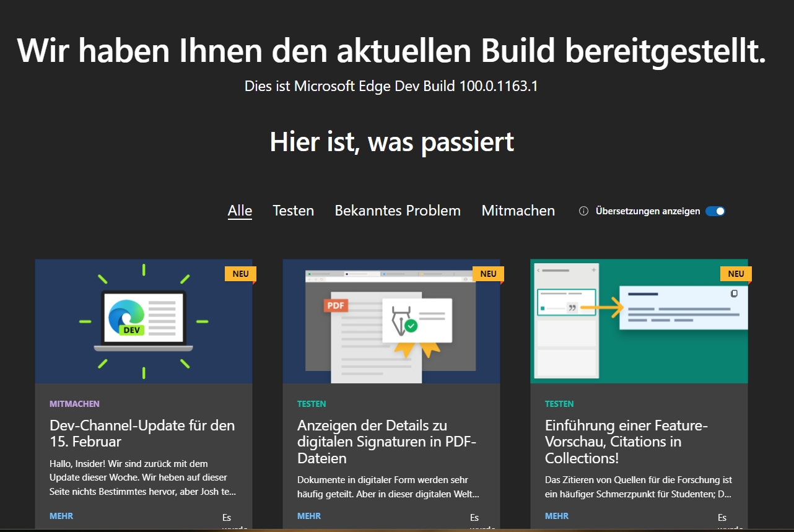Click headline Anzeigen der Details zu digitalen Signaturen
Viewport: 794px width, 532px height.
point(387,442)
